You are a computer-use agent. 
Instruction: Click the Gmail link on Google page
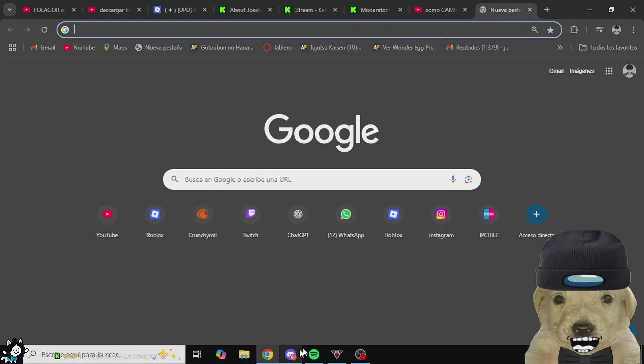click(x=556, y=71)
